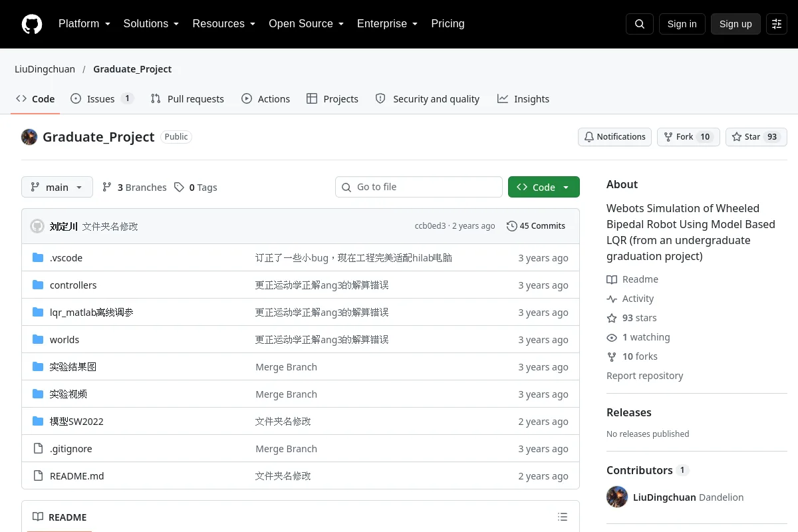Click the README.md file icon
Viewport: 798px width, 532px height.
[x=38, y=476]
